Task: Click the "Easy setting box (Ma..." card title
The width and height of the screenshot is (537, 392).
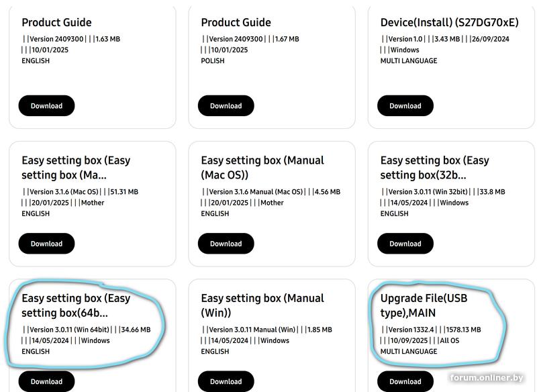Action: coord(76,168)
